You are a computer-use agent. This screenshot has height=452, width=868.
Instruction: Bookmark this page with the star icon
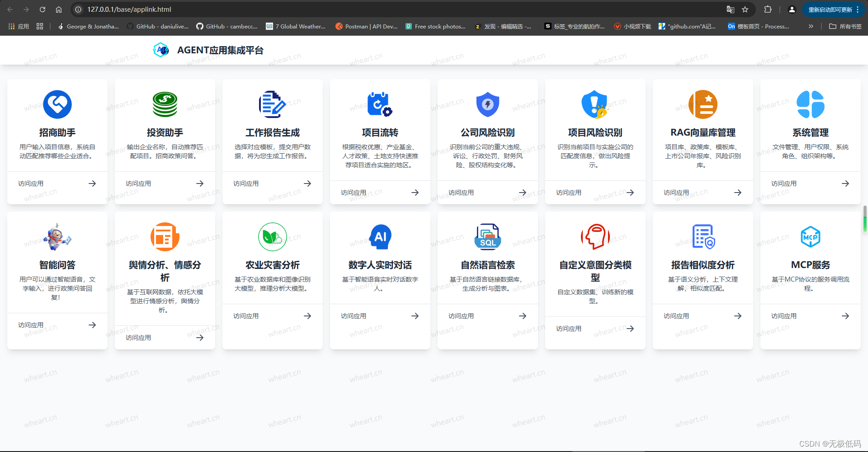coord(745,9)
